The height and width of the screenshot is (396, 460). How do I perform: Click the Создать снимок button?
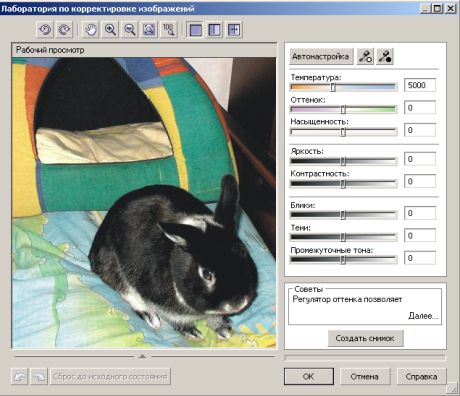365,338
